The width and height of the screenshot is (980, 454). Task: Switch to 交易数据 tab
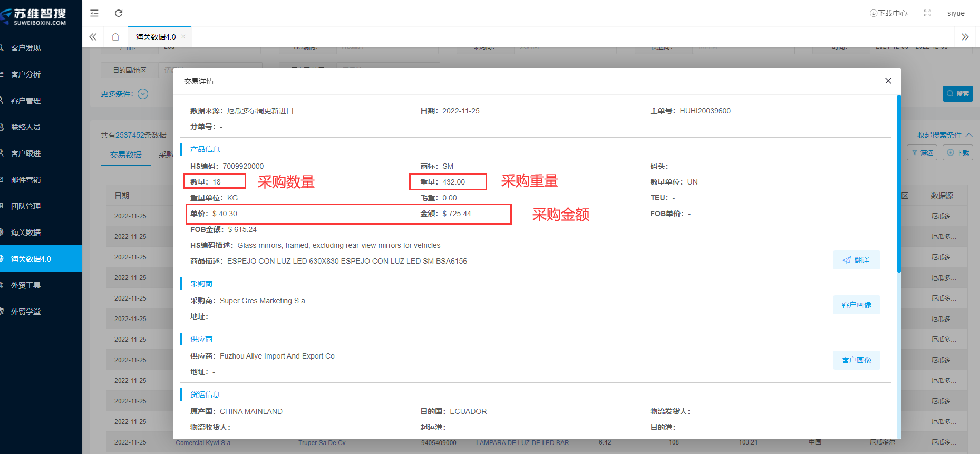tap(125, 154)
